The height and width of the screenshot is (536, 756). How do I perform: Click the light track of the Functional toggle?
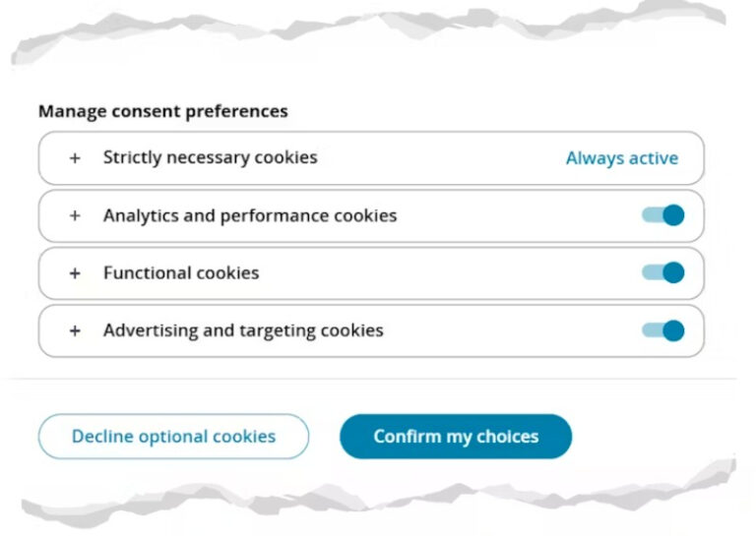[x=652, y=272]
